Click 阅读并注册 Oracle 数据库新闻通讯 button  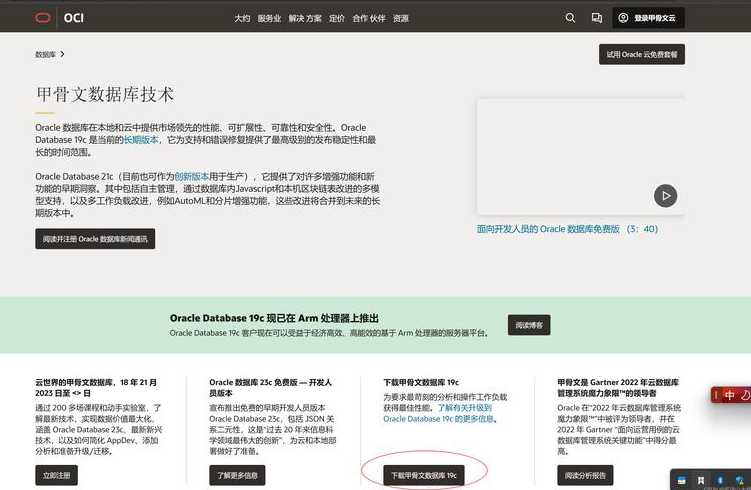tap(95, 239)
